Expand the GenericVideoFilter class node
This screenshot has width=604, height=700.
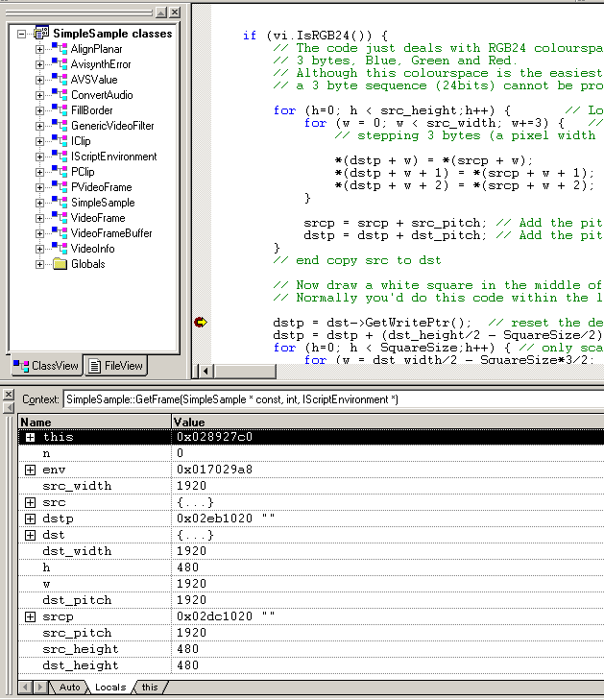[39, 126]
